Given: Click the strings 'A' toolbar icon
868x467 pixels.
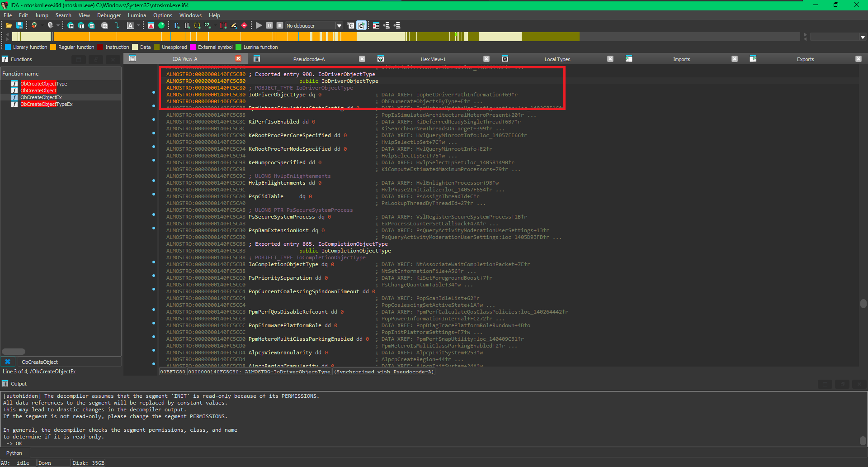Looking at the screenshot, I should (x=130, y=25).
